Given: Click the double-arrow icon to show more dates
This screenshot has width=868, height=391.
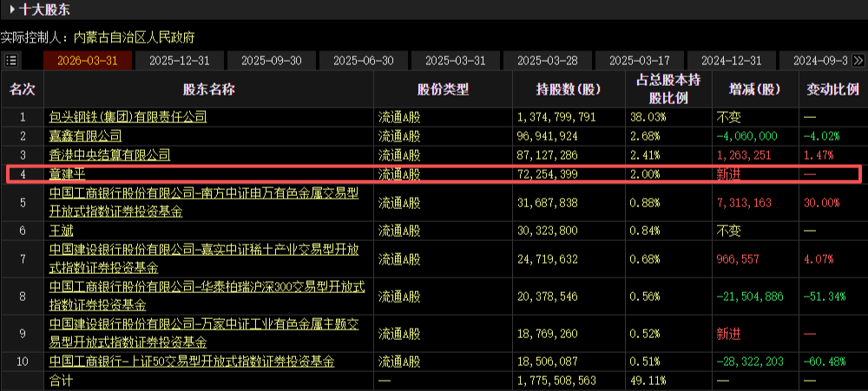Looking at the screenshot, I should point(858,61).
